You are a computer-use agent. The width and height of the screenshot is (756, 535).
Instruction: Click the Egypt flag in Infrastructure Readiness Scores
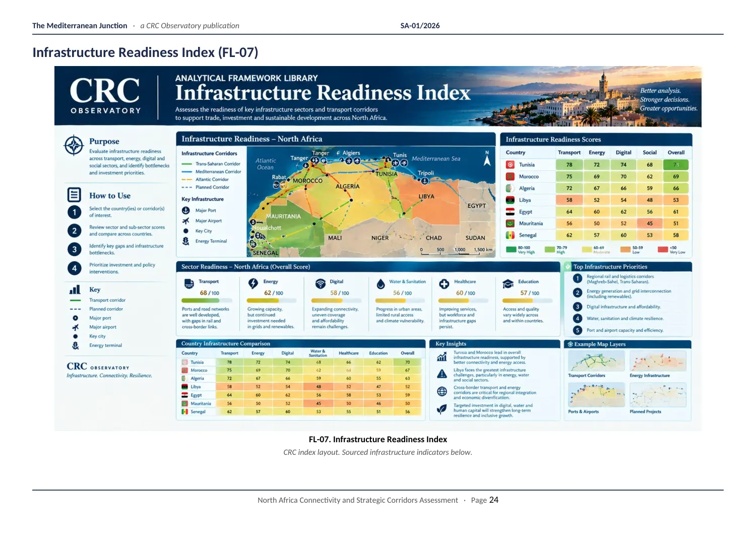(x=510, y=212)
